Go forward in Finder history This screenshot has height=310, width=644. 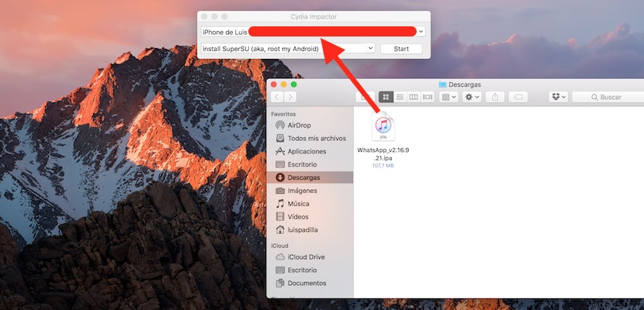290,97
